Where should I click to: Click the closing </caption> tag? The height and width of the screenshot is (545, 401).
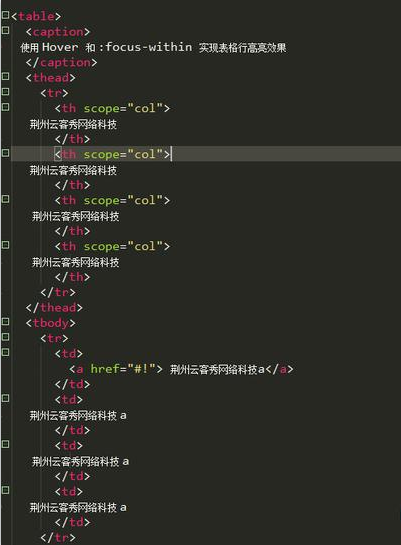pos(62,62)
